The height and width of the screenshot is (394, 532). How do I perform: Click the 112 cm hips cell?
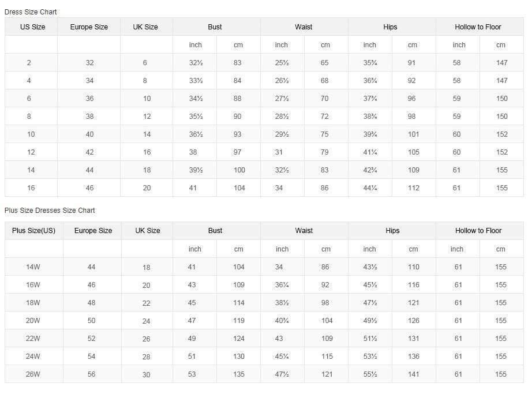pyautogui.click(x=414, y=188)
